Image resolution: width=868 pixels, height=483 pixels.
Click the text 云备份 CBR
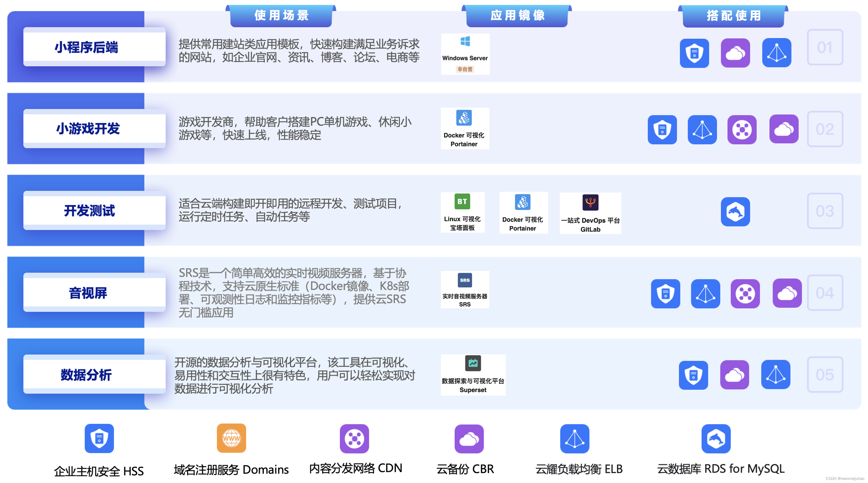(465, 469)
